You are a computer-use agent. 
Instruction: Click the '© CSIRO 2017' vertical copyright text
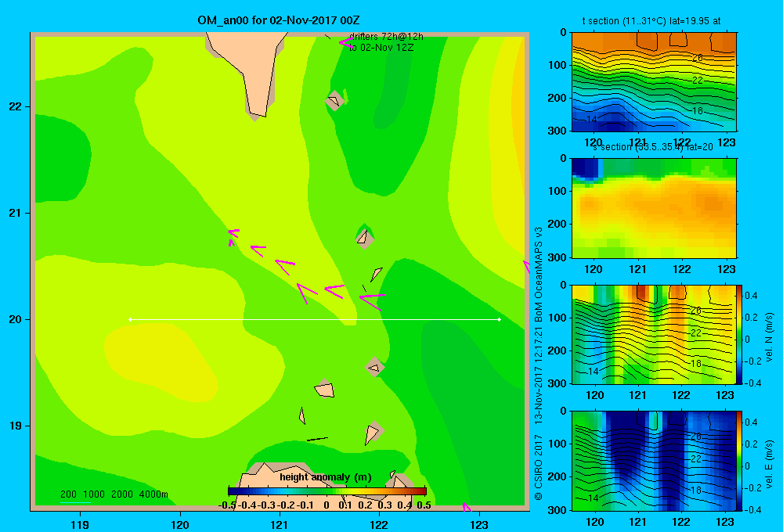[539, 468]
